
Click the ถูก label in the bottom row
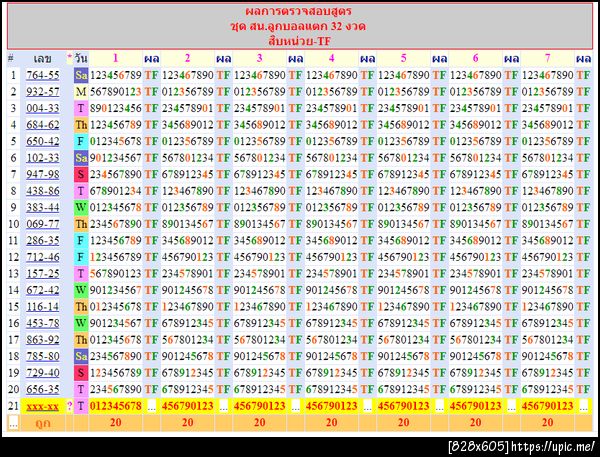(x=42, y=423)
